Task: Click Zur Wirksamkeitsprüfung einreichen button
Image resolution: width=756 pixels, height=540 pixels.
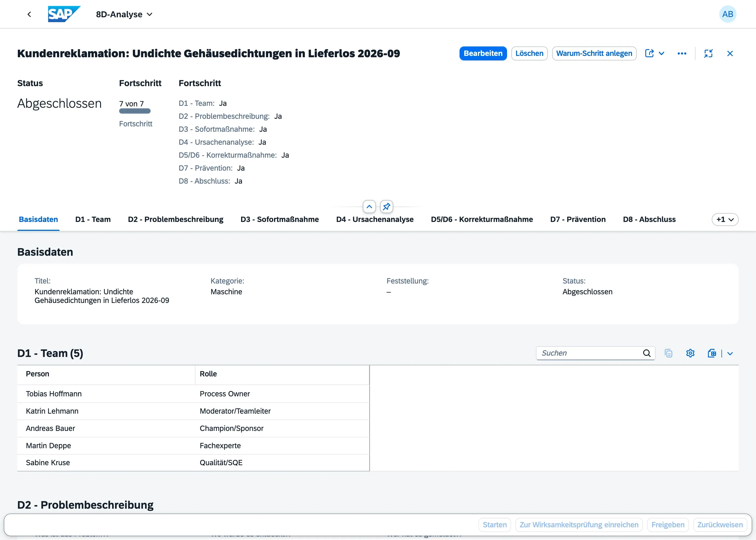Action: click(x=579, y=525)
